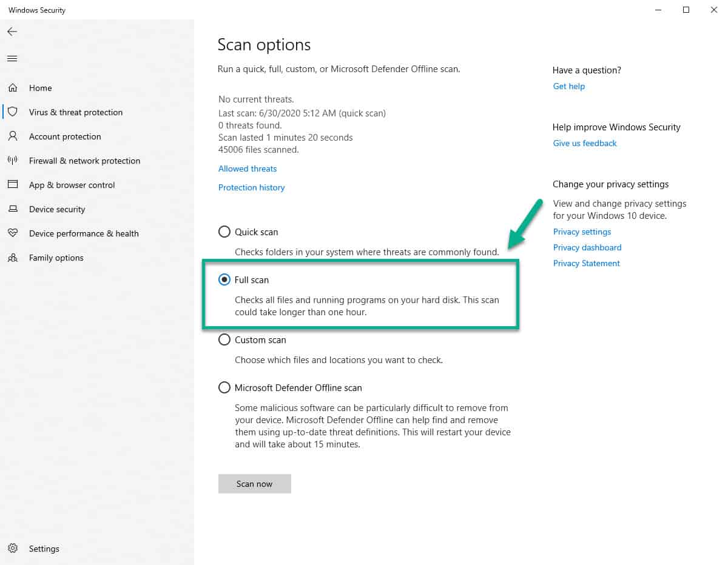The width and height of the screenshot is (728, 565).
Task: Open the hamburger navigation menu icon
Action: click(x=12, y=59)
